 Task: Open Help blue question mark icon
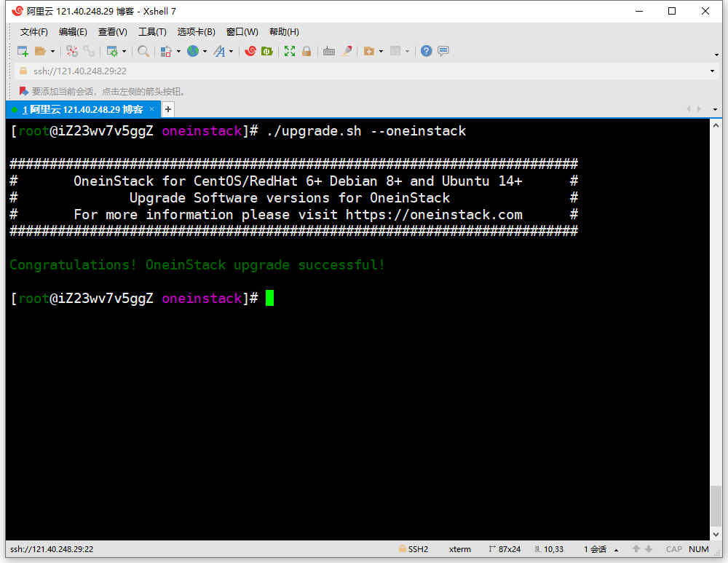coord(427,51)
